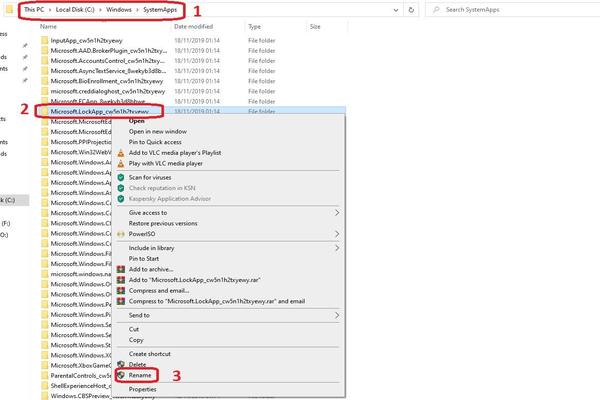This screenshot has width=600, height=400.
Task: Click Kaspersky shield icon for Scan for viruses
Action: pos(121,178)
